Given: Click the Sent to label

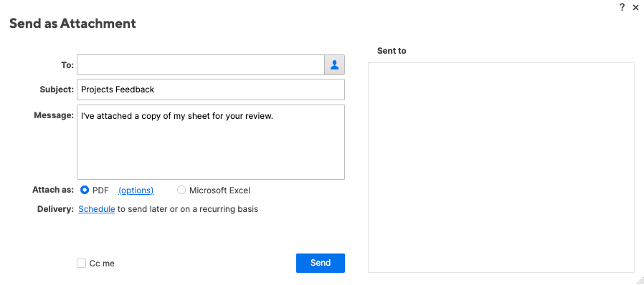Looking at the screenshot, I should 392,51.
